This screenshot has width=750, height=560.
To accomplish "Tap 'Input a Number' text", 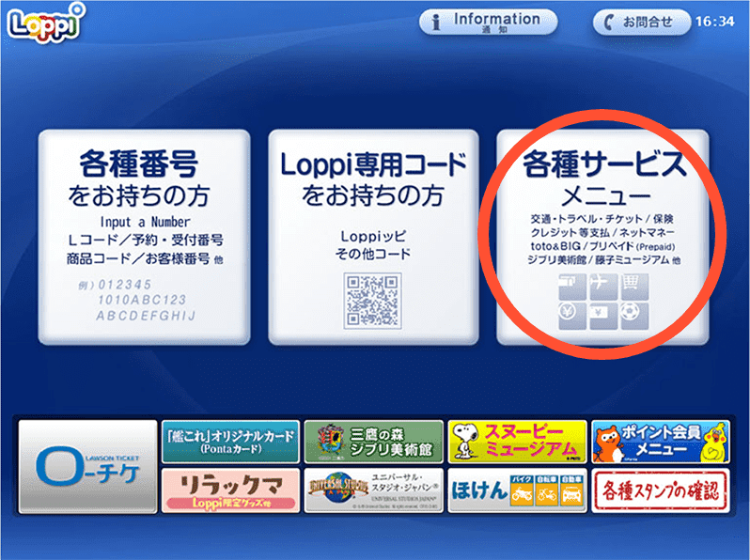I will coord(145,222).
